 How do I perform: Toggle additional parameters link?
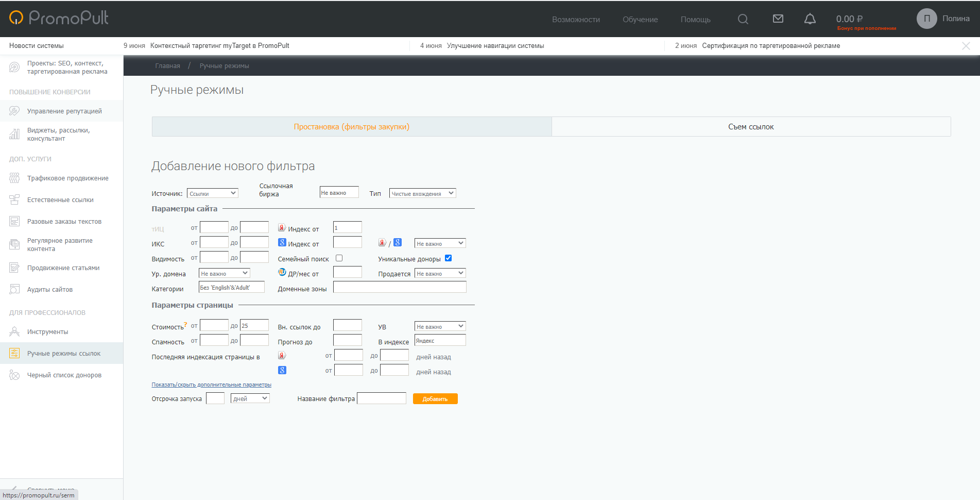point(211,385)
